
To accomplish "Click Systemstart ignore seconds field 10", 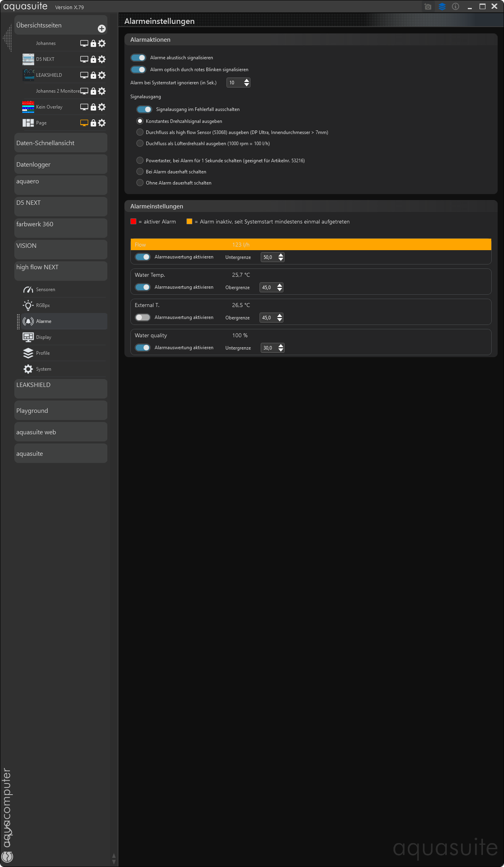I will tap(235, 82).
